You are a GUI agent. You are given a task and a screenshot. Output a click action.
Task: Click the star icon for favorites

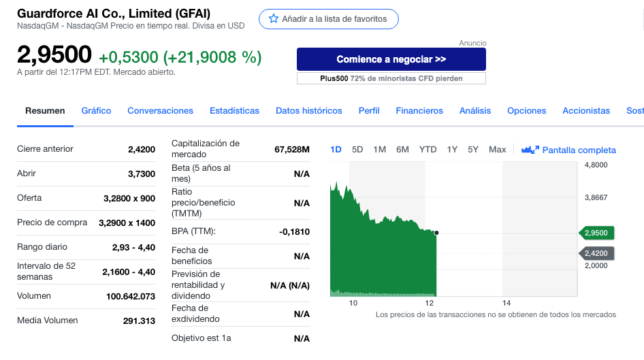(x=273, y=18)
